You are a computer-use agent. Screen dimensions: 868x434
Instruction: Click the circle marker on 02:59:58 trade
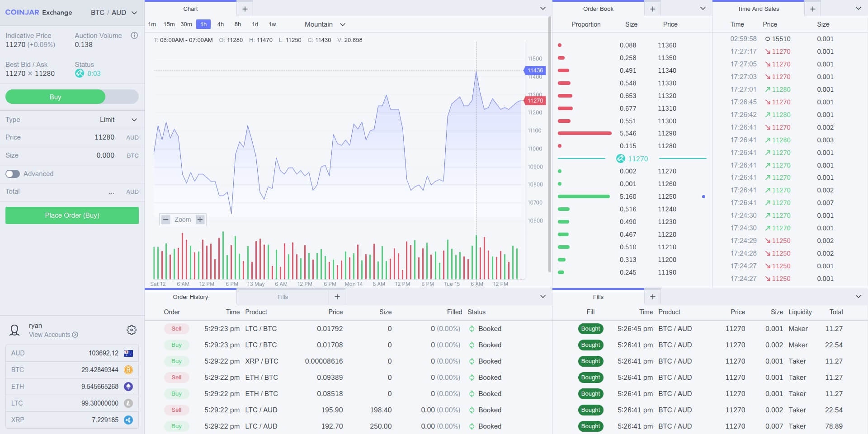tap(768, 39)
